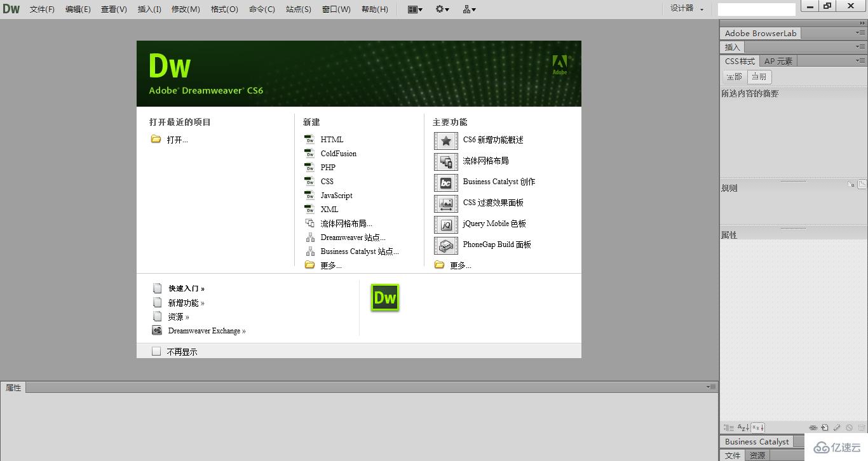
Task: Click the CSS new document icon
Action: coord(309,182)
